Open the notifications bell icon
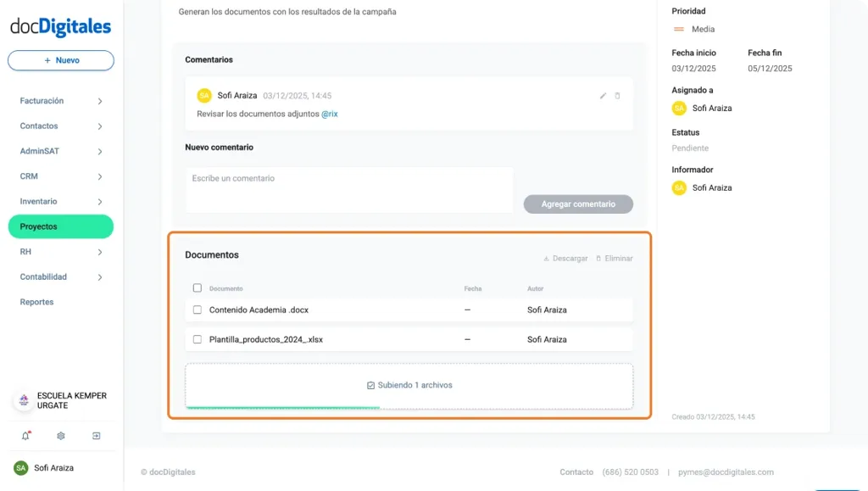This screenshot has height=491, width=868. pos(25,435)
